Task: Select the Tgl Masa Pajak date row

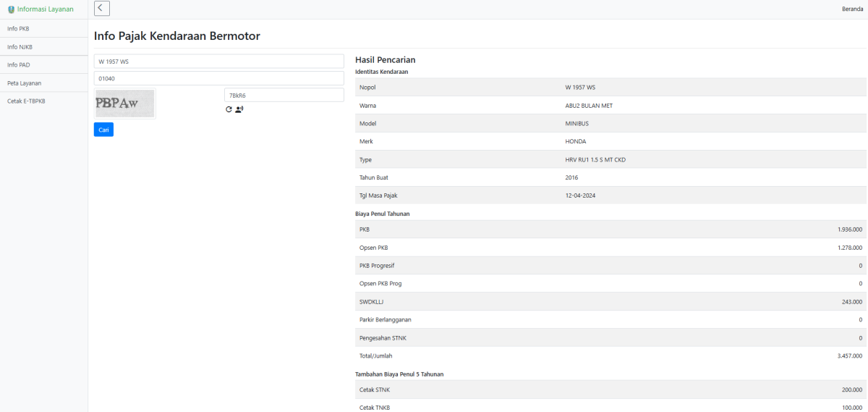Action: tap(610, 196)
